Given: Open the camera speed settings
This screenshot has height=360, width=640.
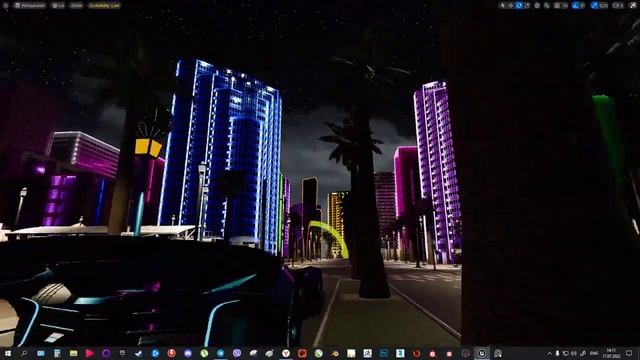Looking at the screenshot, I should (x=618, y=5).
